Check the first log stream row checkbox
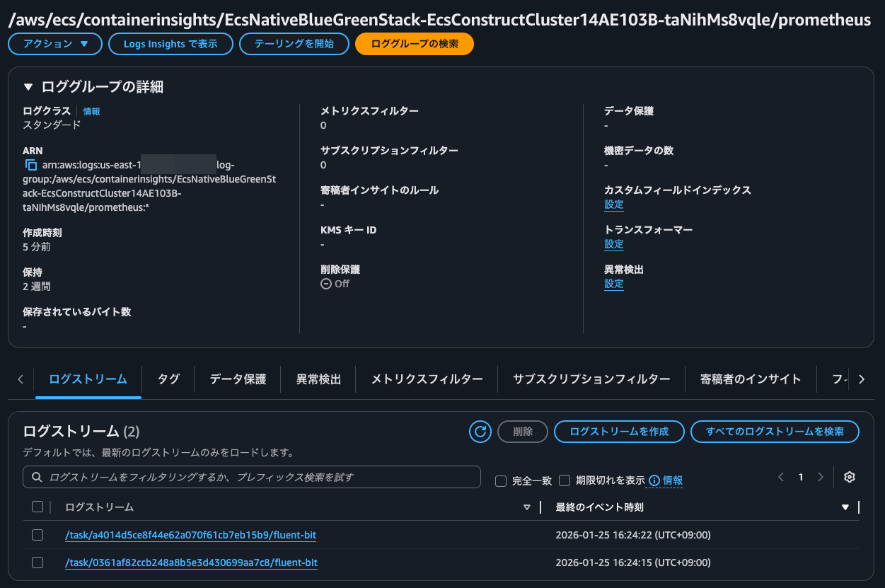 37,535
